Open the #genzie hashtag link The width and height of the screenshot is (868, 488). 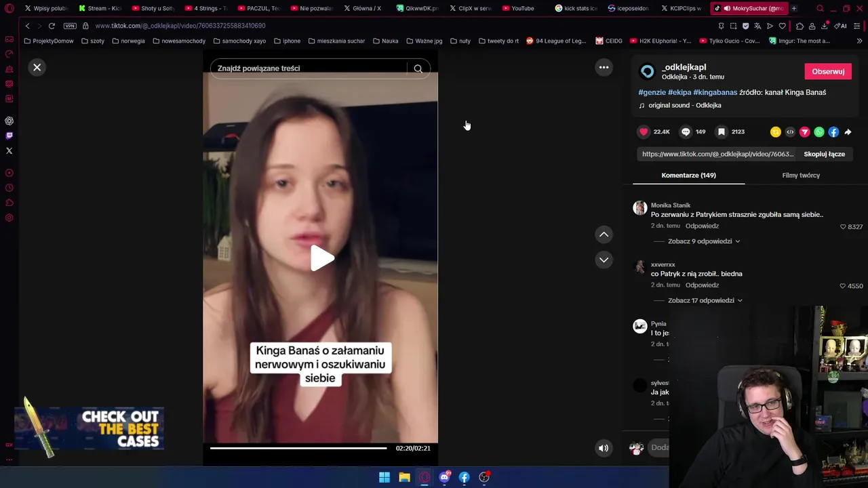(652, 92)
